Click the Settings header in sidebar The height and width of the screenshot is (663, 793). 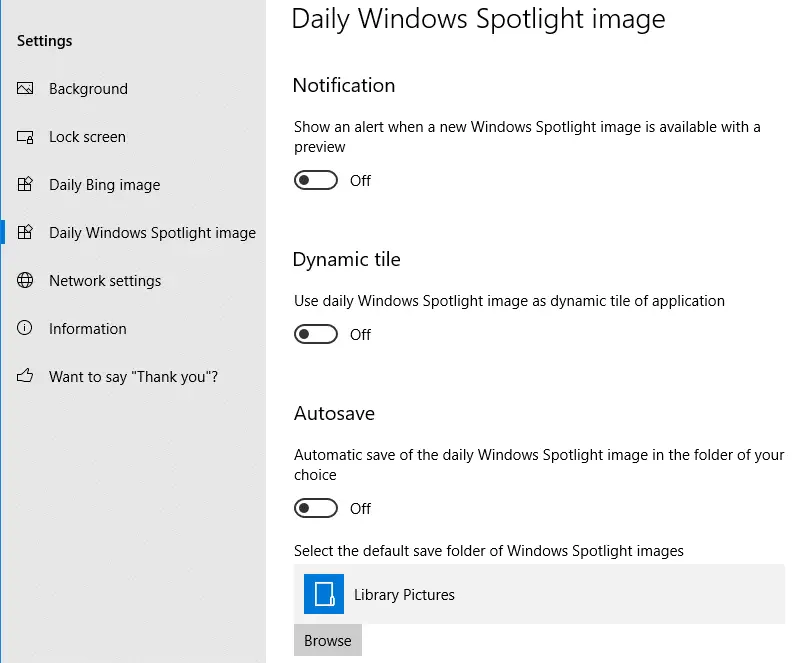click(x=45, y=41)
